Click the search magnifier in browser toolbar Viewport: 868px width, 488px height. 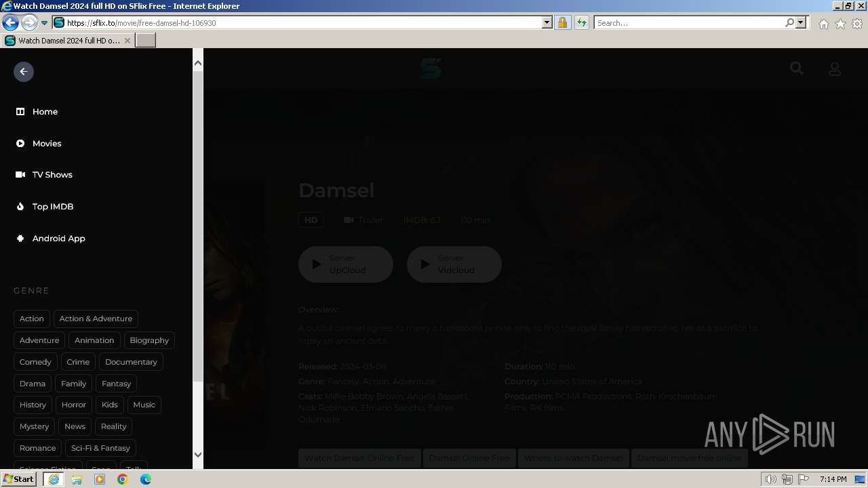(789, 23)
